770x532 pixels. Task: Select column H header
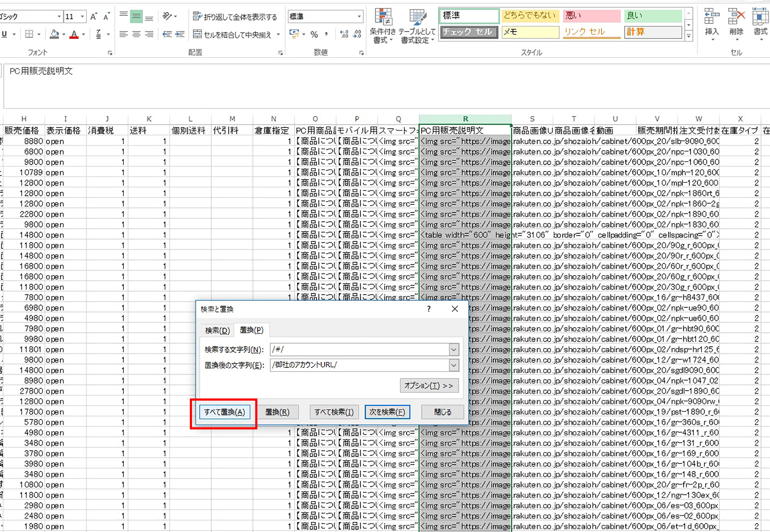pos(24,119)
